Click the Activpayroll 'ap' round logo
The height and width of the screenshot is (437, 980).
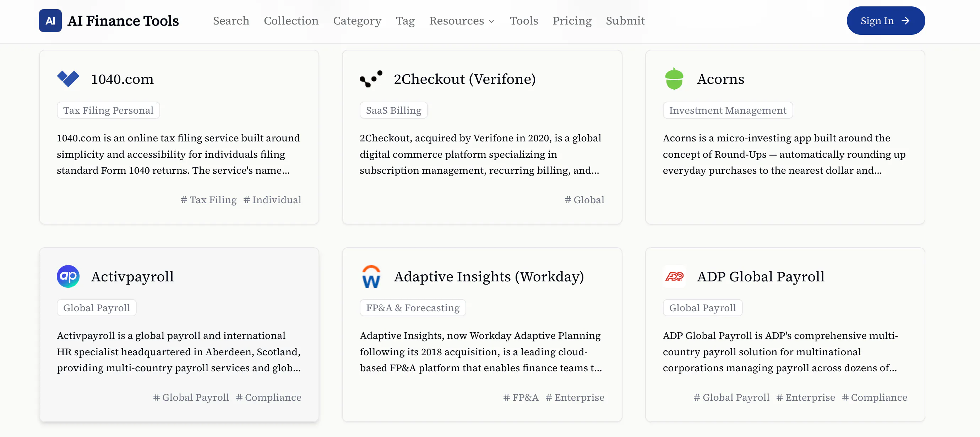[68, 276]
